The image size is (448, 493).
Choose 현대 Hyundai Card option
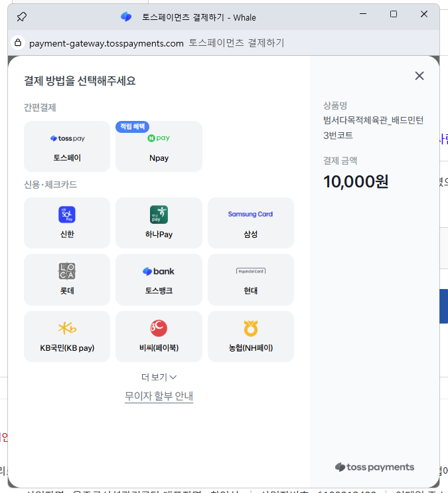tap(251, 280)
